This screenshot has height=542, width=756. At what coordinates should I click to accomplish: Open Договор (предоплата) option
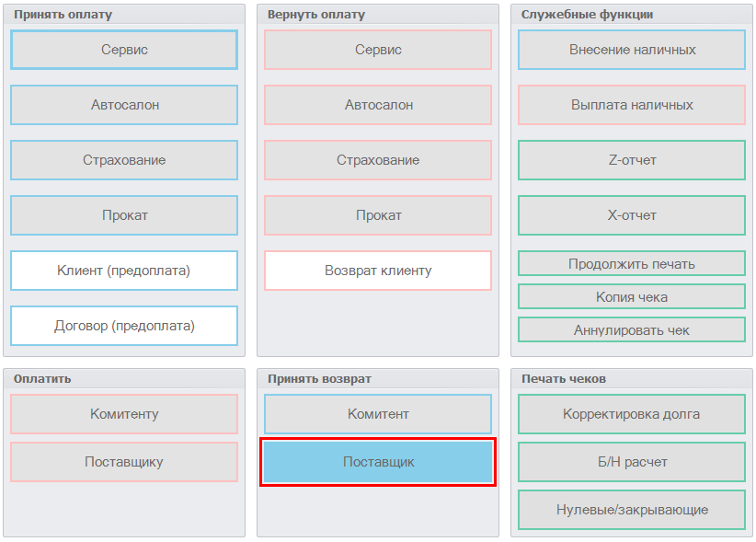pos(124,326)
